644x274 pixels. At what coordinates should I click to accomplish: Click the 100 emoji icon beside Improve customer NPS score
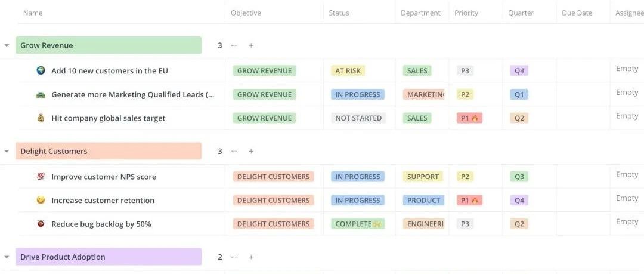[x=41, y=177]
